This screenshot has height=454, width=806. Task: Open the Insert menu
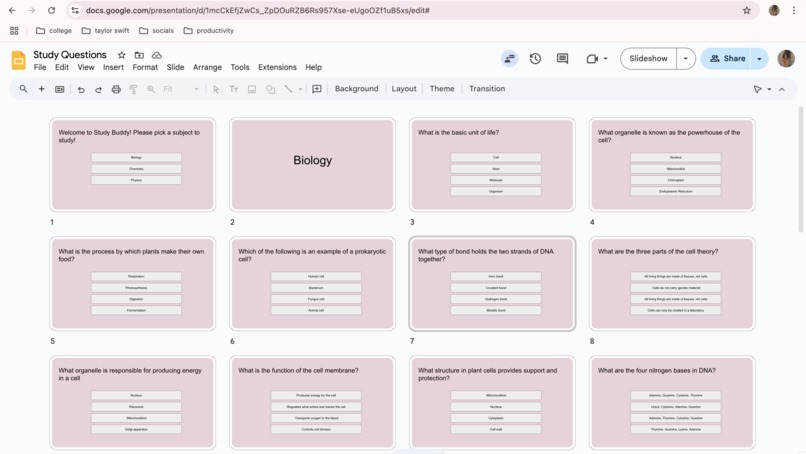click(113, 67)
